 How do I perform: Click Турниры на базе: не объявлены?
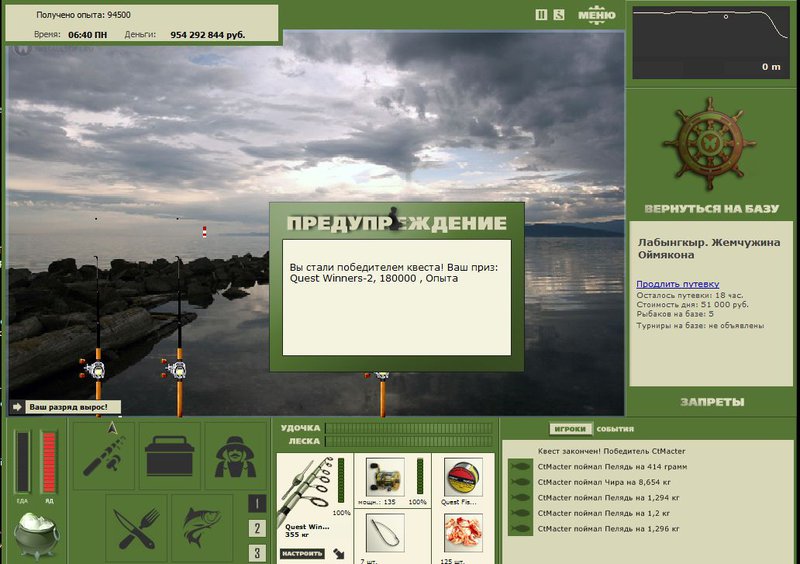coord(700,325)
